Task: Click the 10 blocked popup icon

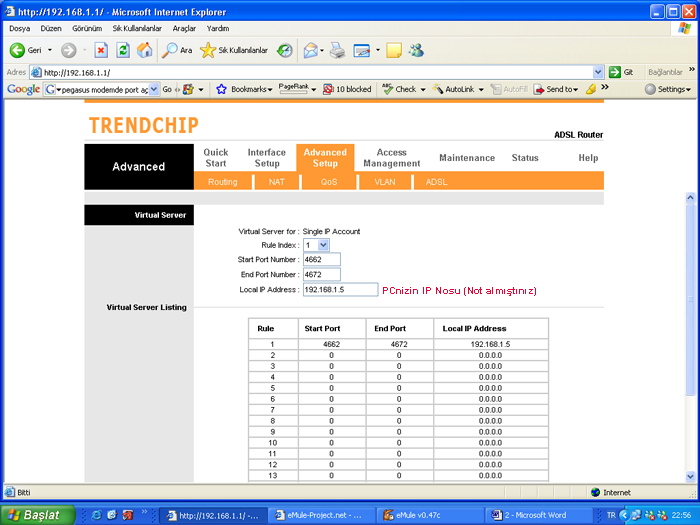Action: click(328, 89)
